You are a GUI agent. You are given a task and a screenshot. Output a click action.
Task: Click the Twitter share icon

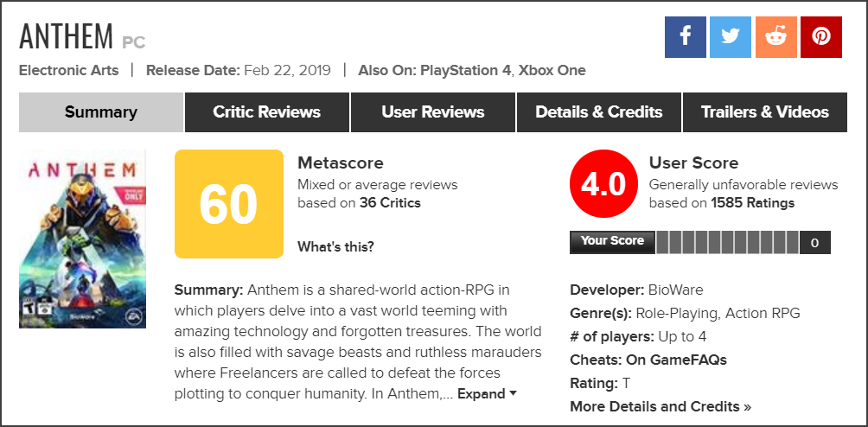731,36
